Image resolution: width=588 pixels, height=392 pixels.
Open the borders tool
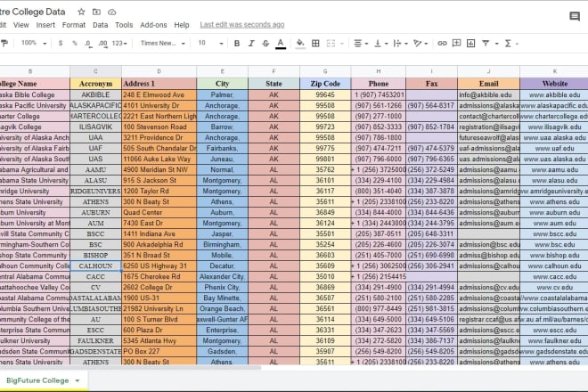pyautogui.click(x=315, y=44)
